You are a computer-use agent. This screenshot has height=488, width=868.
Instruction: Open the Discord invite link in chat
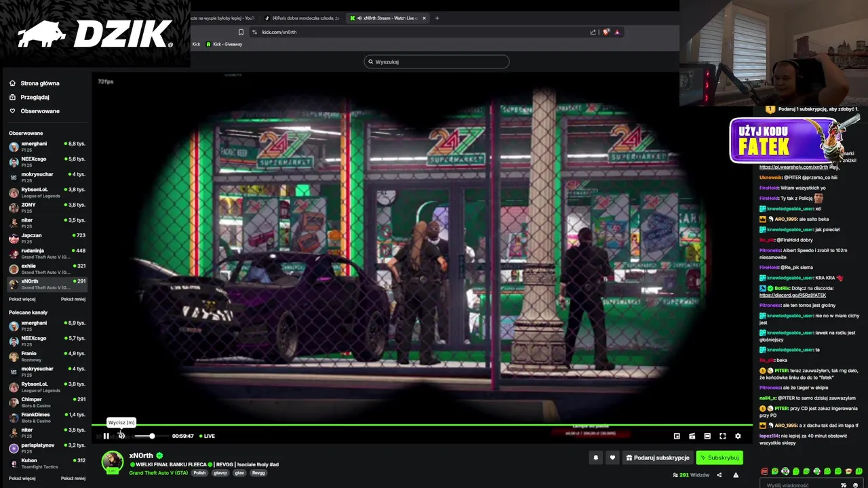[793, 296]
